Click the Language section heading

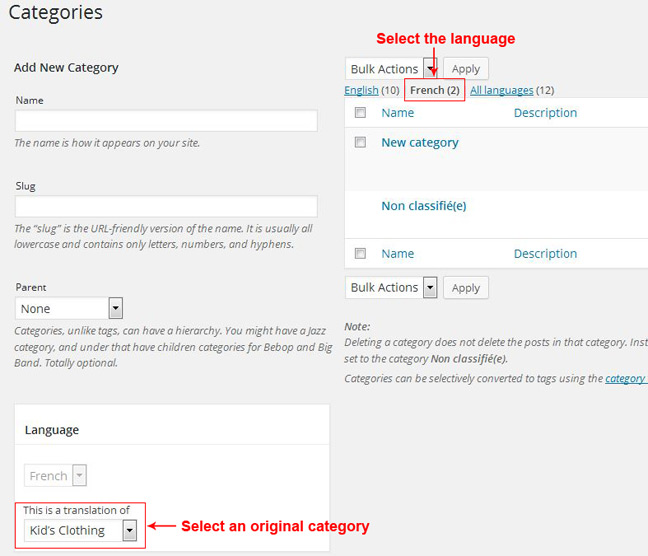52,430
